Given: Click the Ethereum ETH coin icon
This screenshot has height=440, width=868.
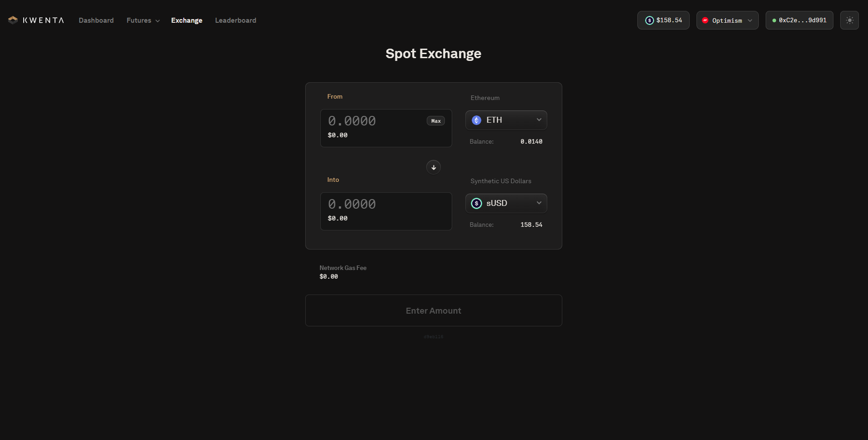Looking at the screenshot, I should pyautogui.click(x=476, y=120).
